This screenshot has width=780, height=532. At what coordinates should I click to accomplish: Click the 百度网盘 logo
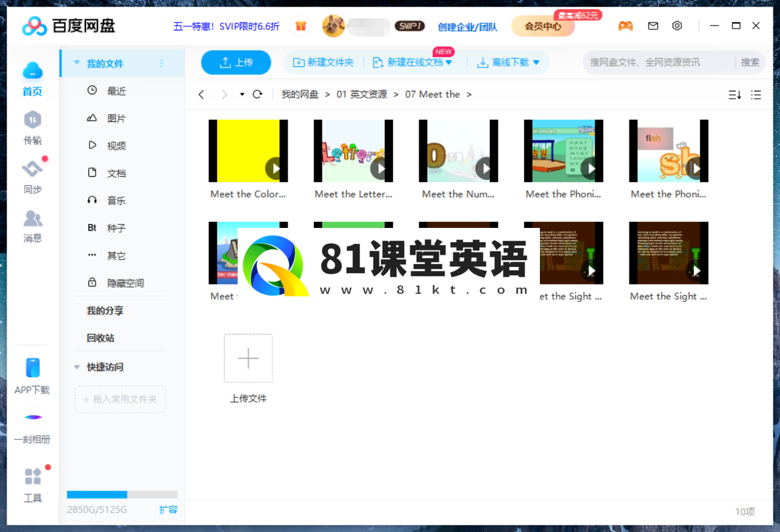pos(68,26)
